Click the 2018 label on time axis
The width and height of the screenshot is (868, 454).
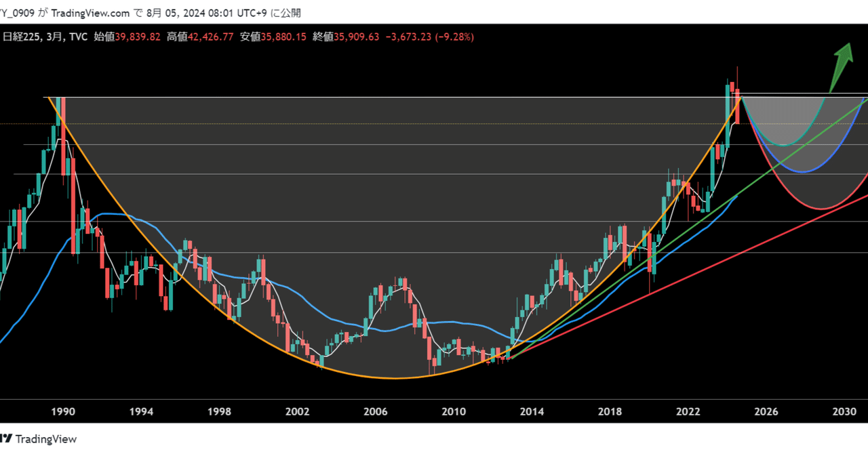point(610,411)
